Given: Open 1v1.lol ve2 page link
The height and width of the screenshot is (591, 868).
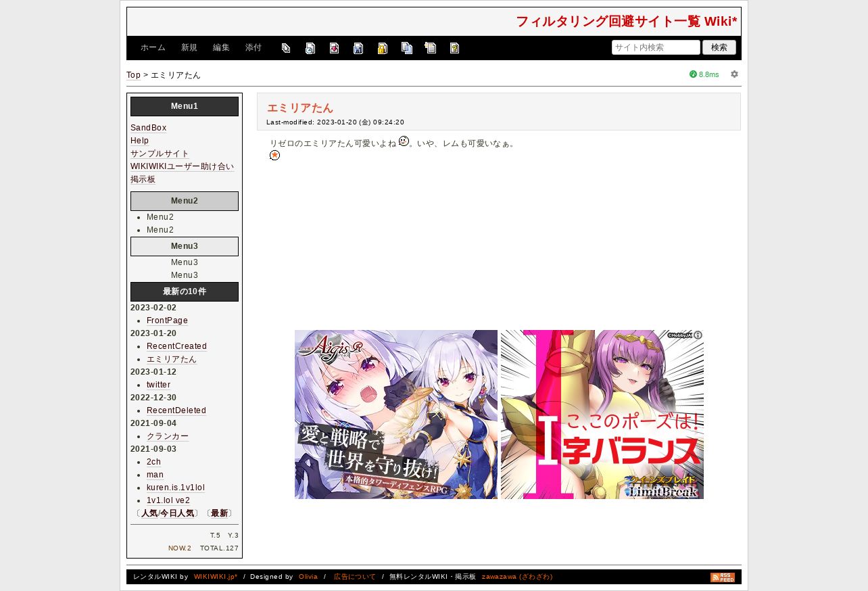Looking at the screenshot, I should [x=168, y=500].
